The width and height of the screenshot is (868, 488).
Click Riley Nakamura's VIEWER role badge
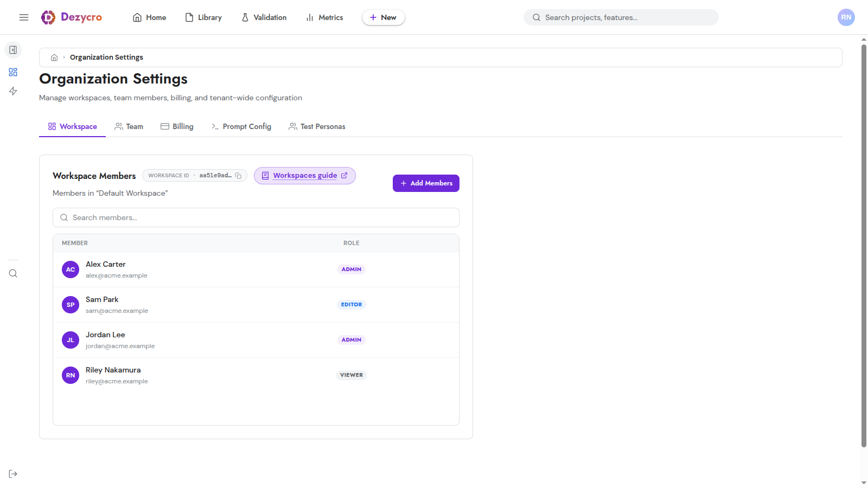[x=352, y=375]
